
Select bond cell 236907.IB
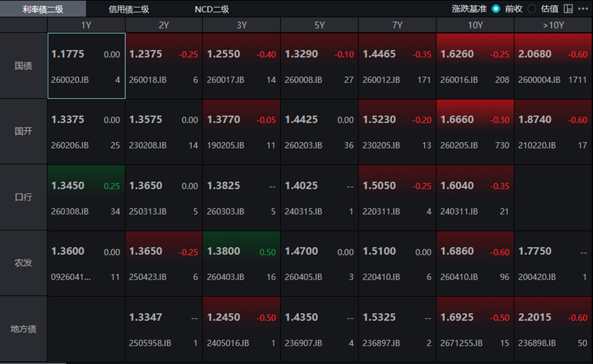(x=319, y=329)
